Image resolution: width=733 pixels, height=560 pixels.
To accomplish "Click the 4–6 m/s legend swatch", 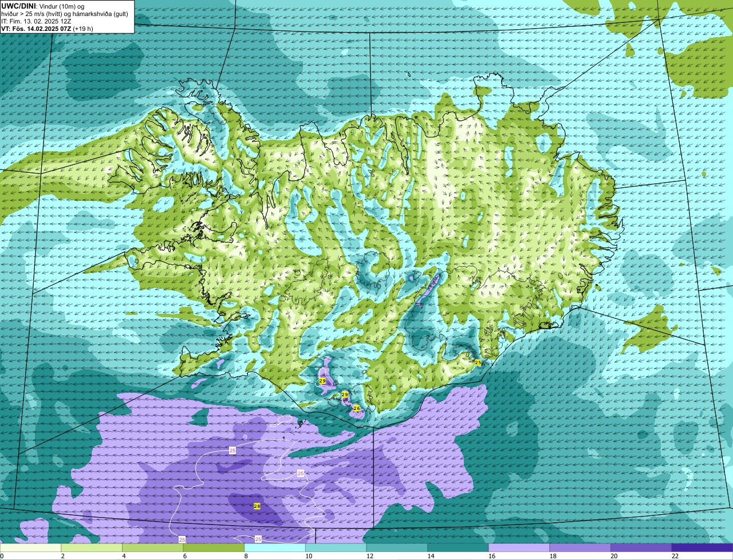I will (x=152, y=548).
